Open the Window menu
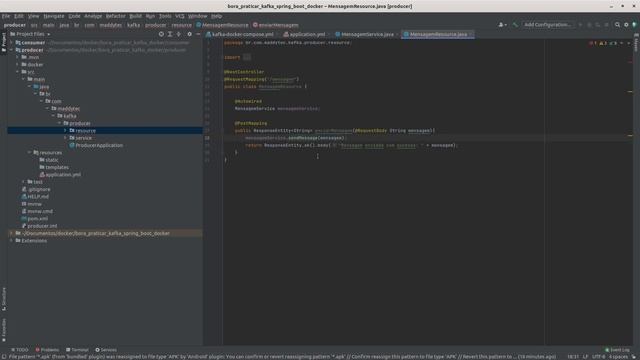 [x=198, y=16]
